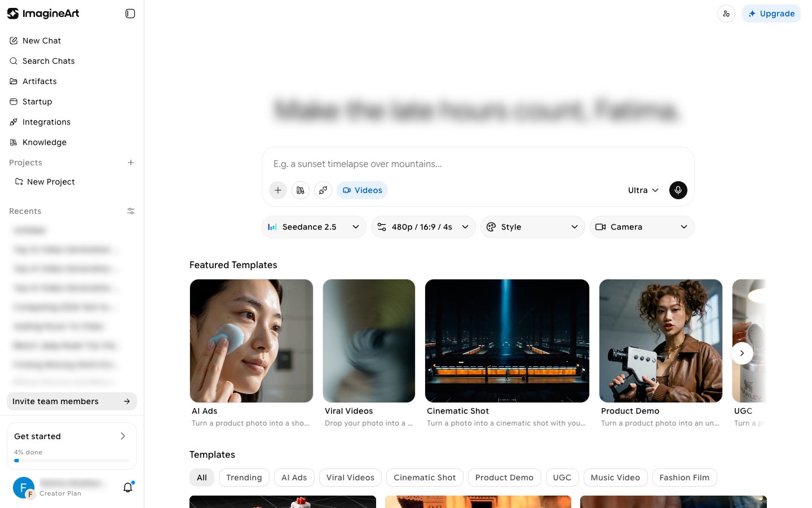The image size is (812, 508).
Task: Open the Viral Videos template thumbnail
Action: [x=369, y=341]
